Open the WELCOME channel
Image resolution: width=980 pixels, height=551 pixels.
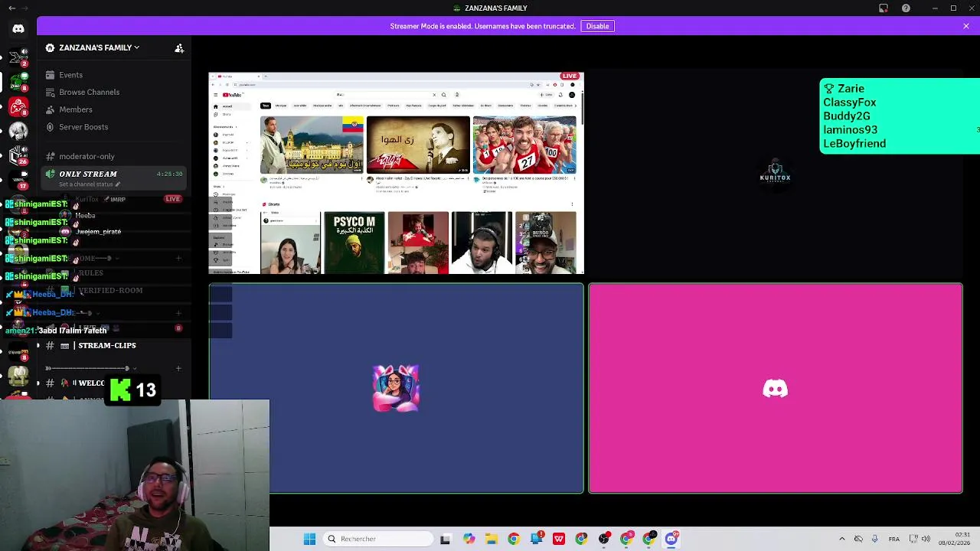(90, 383)
